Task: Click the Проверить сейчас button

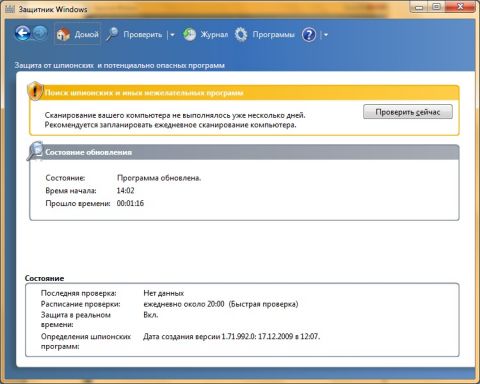Action: pyautogui.click(x=408, y=112)
